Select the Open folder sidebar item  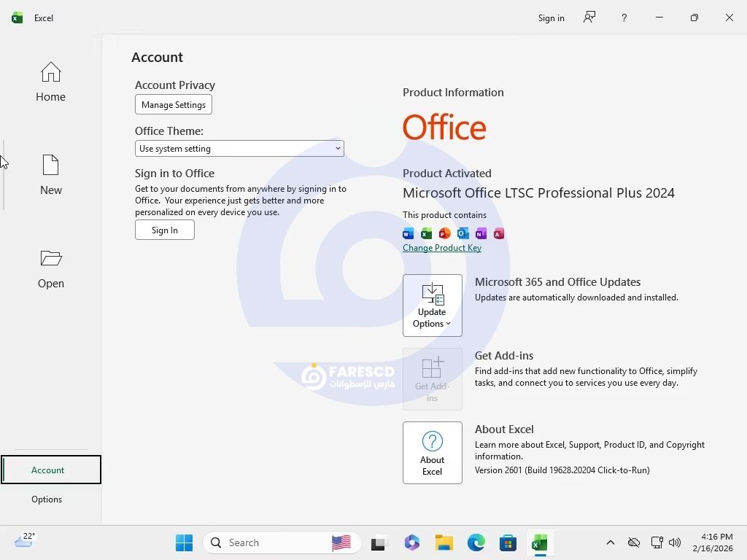tap(50, 268)
